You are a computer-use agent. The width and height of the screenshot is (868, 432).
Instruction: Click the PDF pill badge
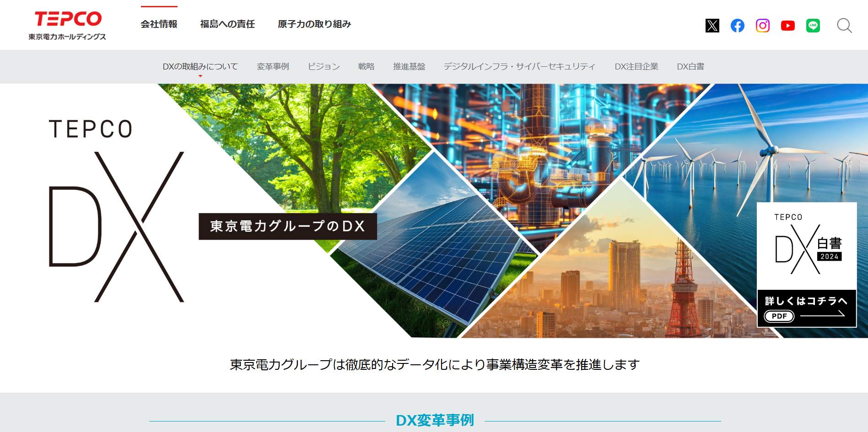779,316
